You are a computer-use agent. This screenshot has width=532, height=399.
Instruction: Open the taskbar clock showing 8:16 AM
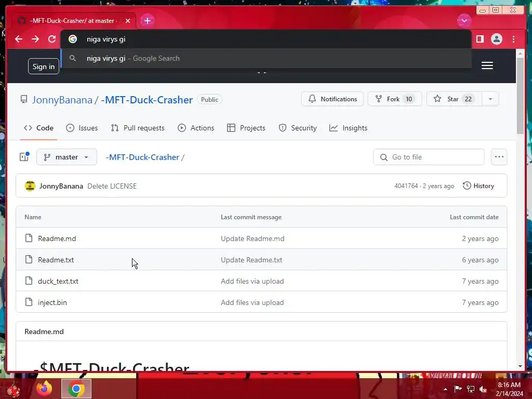(x=509, y=389)
